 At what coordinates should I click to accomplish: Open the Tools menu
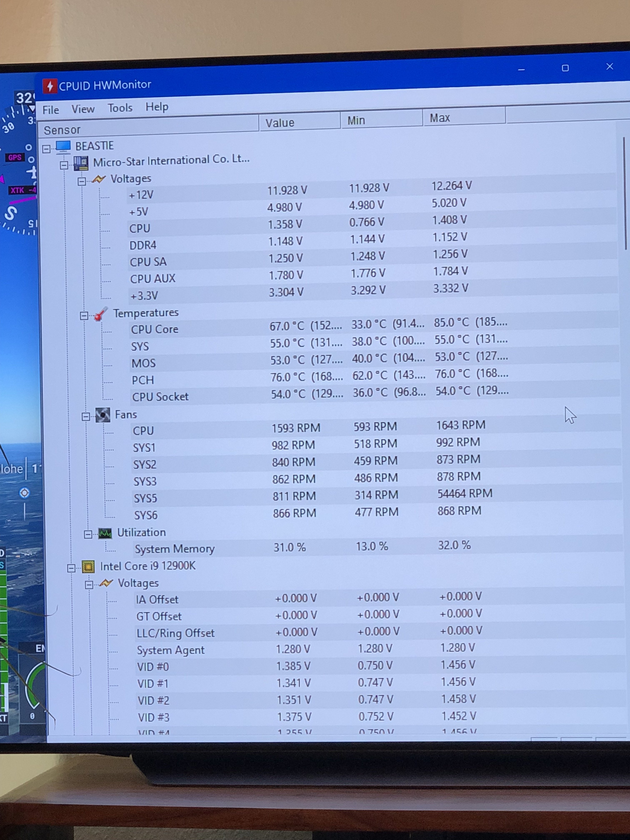[x=120, y=108]
